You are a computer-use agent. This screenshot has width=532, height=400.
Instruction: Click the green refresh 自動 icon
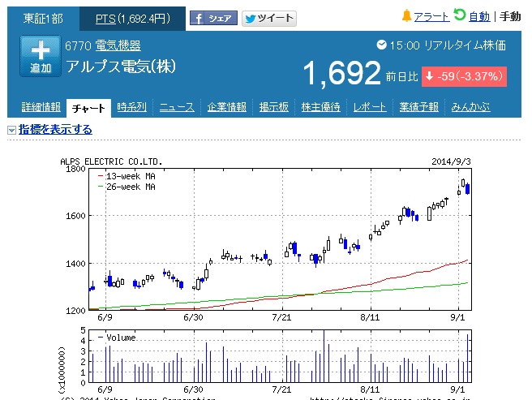[x=460, y=15]
